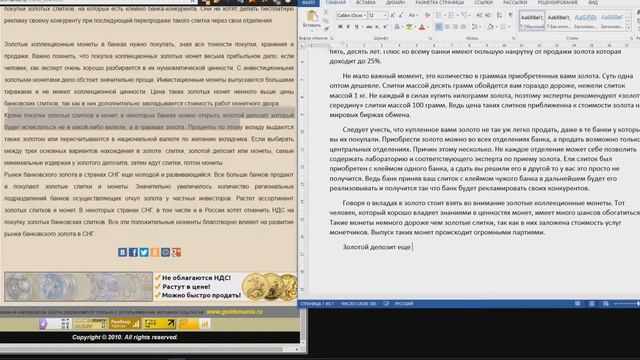This screenshot has width=640, height=360.
Task: Select the Без интервала style
Action: (558, 21)
